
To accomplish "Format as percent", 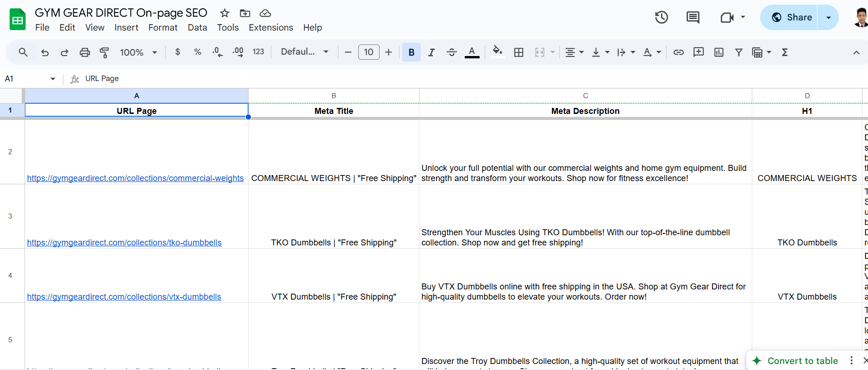I will point(198,52).
